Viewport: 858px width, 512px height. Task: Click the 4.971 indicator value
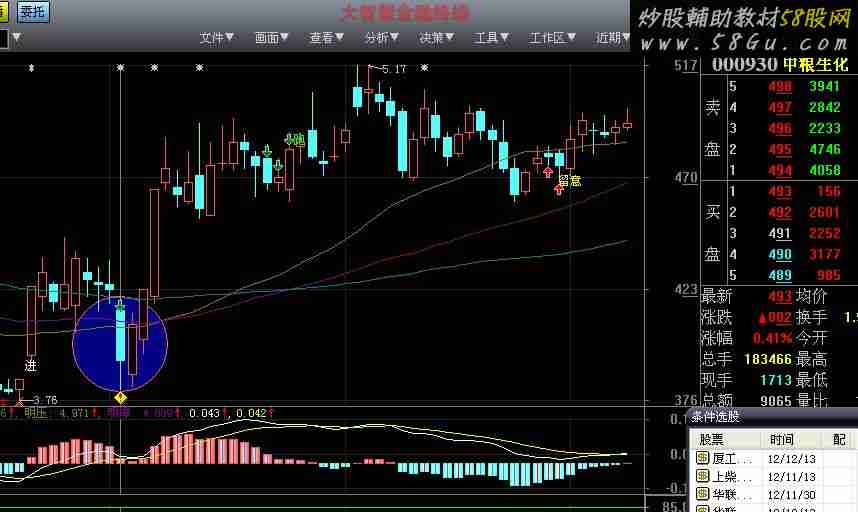(x=73, y=413)
